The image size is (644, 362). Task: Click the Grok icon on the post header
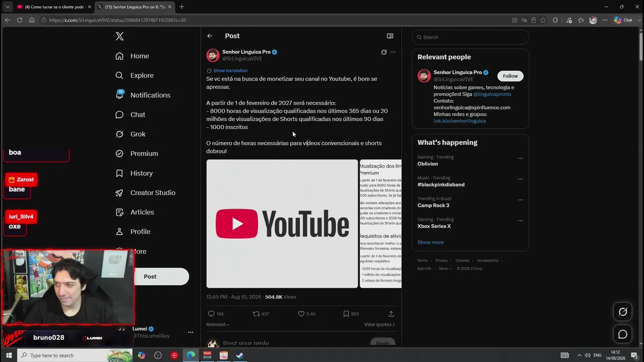tap(384, 52)
